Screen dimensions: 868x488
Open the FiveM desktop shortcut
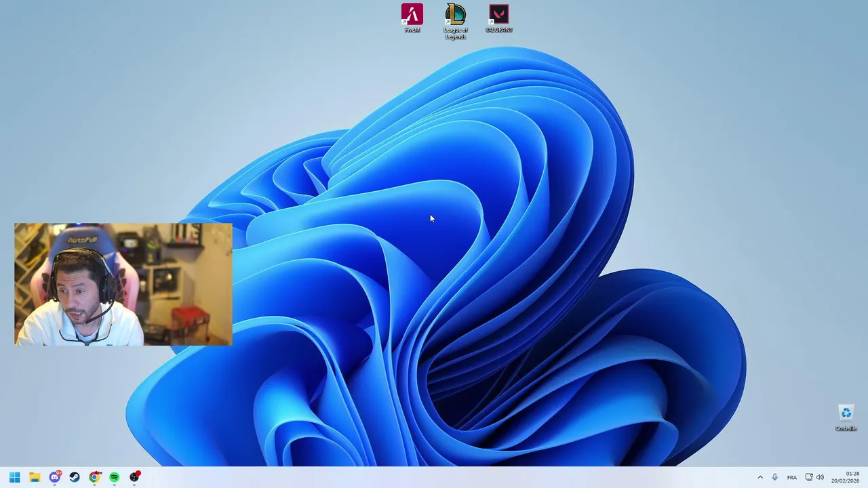tap(412, 18)
